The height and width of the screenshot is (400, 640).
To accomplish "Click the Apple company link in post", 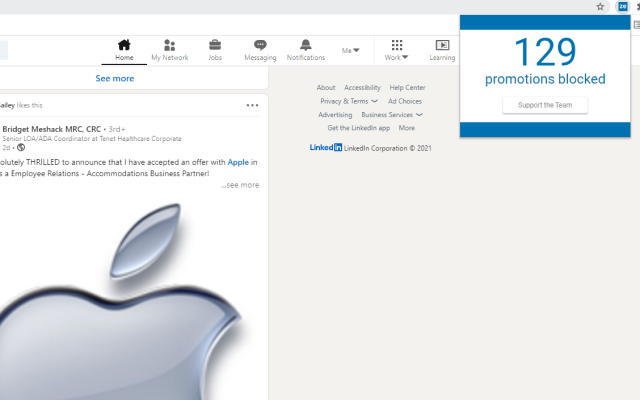I will pyautogui.click(x=238, y=162).
